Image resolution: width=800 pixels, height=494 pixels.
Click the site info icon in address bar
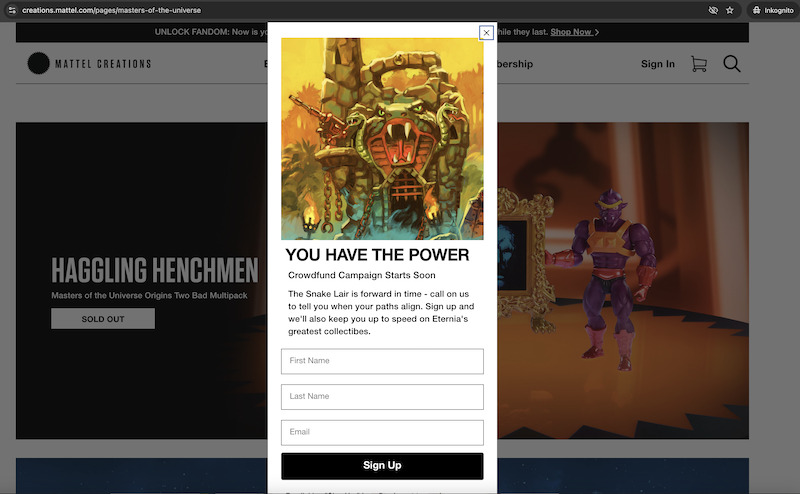click(x=12, y=10)
